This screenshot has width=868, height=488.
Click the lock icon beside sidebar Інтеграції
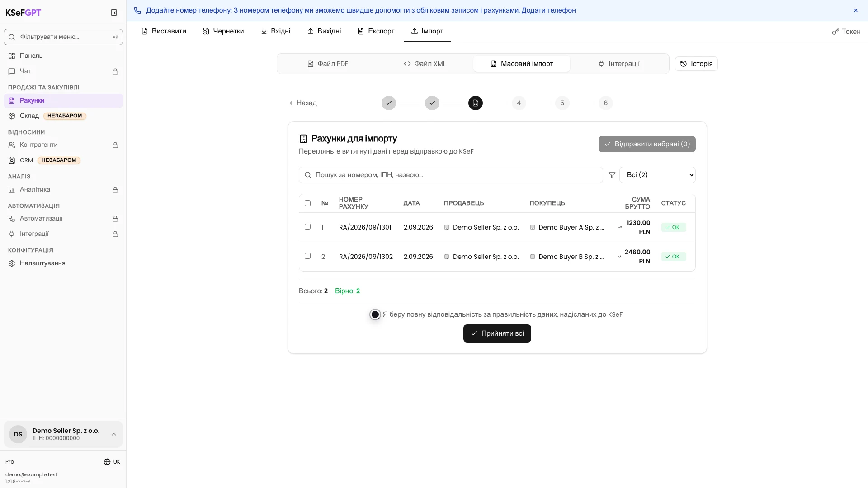coord(115,234)
